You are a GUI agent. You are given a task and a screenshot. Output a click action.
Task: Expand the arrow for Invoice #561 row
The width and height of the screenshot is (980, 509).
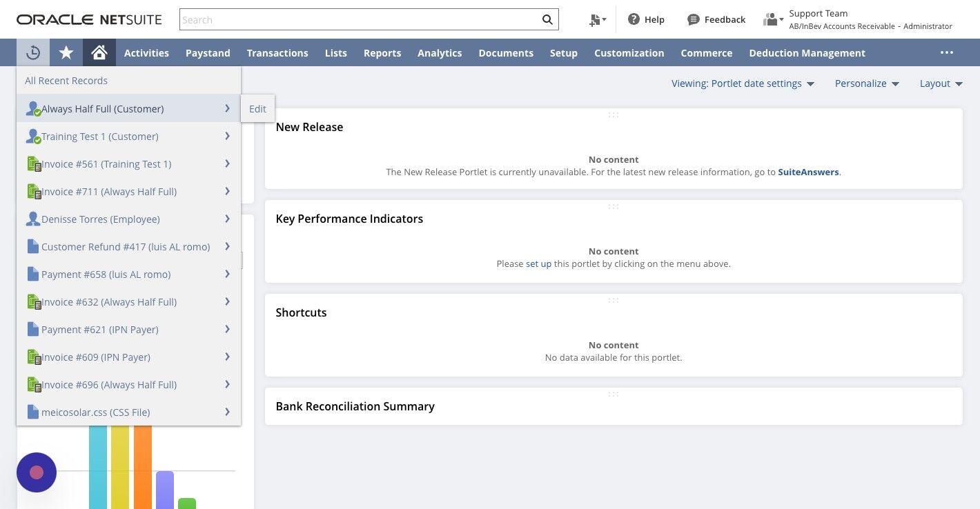227,163
